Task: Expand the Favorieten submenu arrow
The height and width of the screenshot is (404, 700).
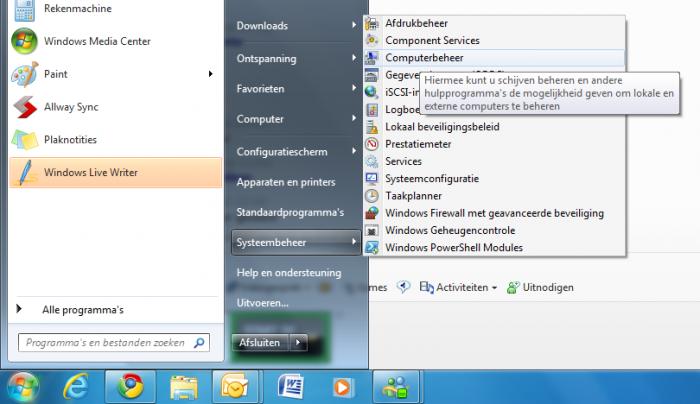Action: point(354,88)
